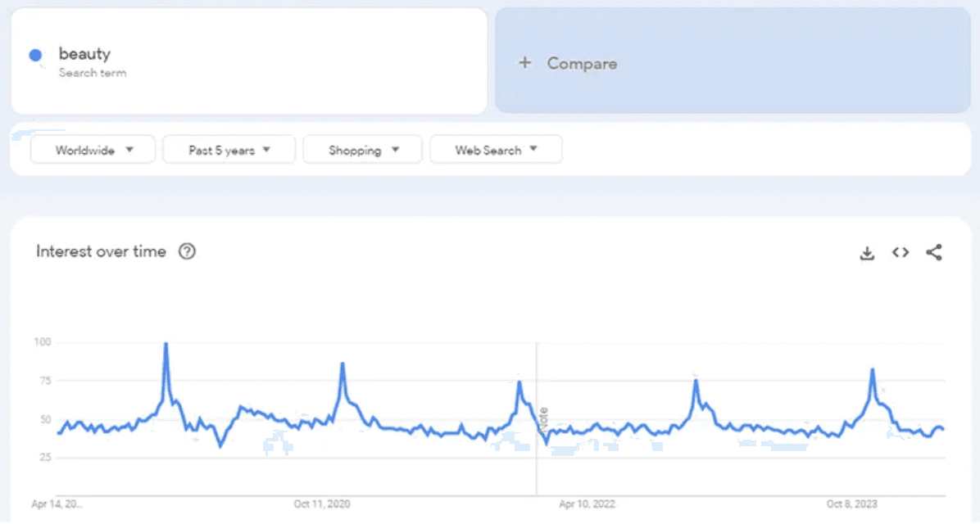The width and height of the screenshot is (980, 524).
Task: Click the plus icon in Compare box
Action: (525, 62)
